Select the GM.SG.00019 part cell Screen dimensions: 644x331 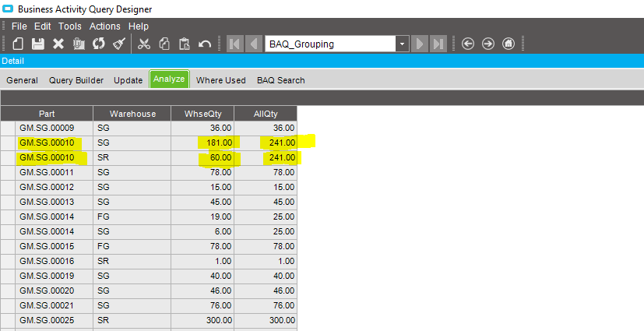point(55,276)
